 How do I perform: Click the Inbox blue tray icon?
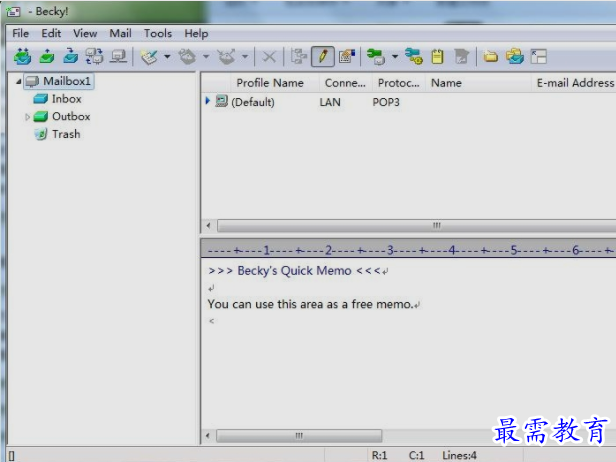(40, 99)
